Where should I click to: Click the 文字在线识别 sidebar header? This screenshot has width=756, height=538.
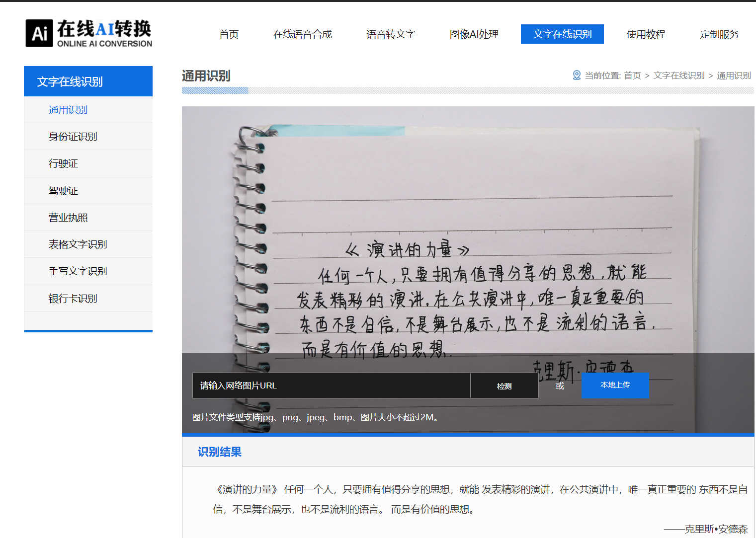(88, 81)
